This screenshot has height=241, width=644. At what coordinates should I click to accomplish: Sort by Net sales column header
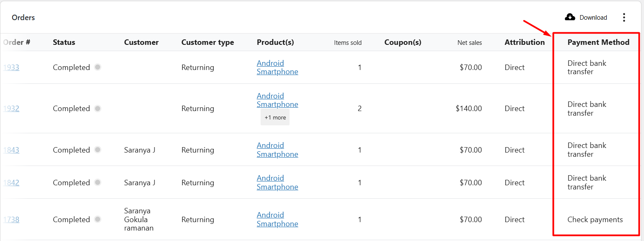coord(469,42)
